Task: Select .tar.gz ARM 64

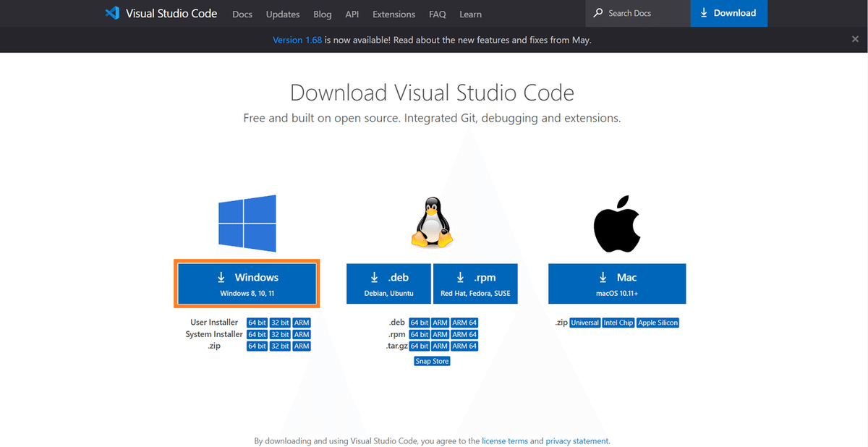Action: coord(464,346)
